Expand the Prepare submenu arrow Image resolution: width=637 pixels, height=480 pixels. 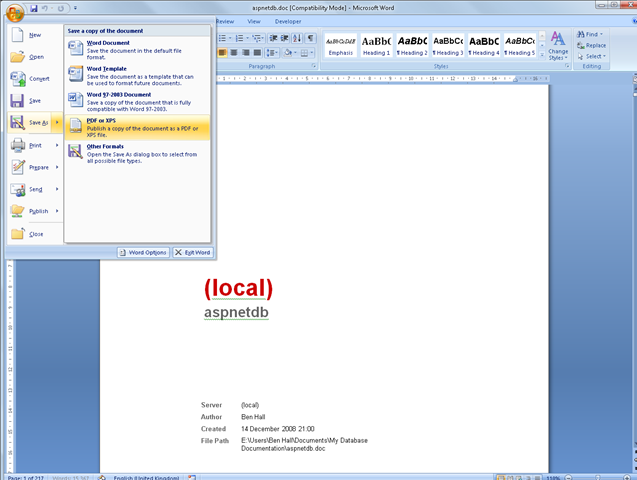click(57, 167)
